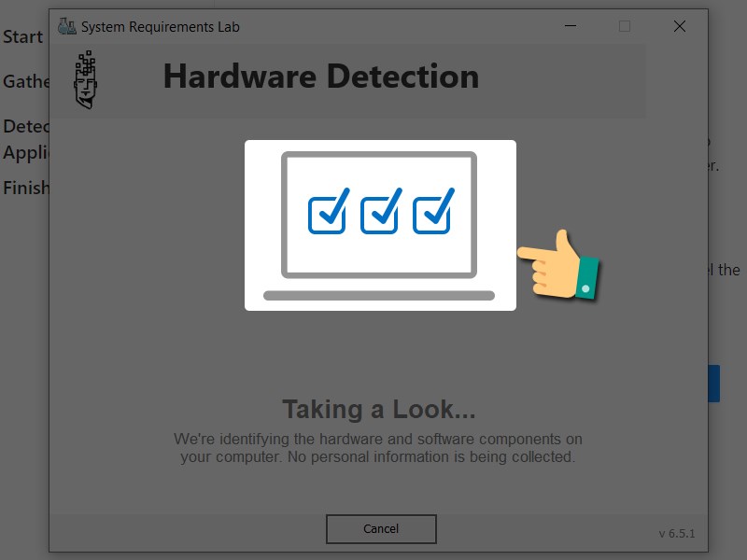This screenshot has height=560, width=747.
Task: Click the flask icon in the title bar
Action: (x=66, y=26)
